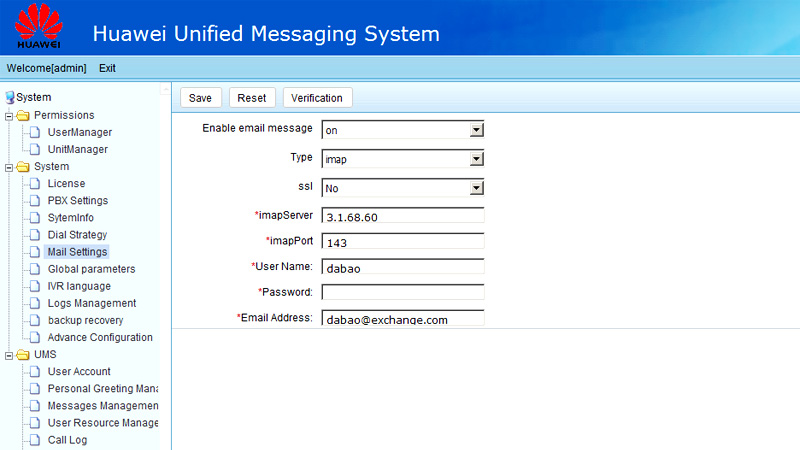The image size is (800, 450).
Task: Click the UMS folder label
Action: click(45, 354)
